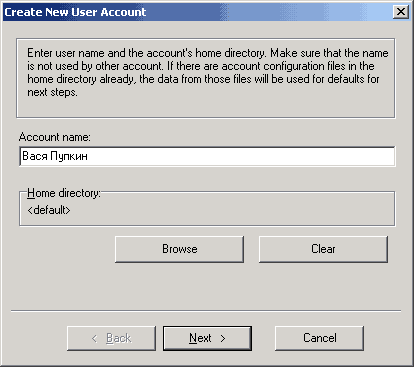Click the Home directory group label
414x367 pixels.
coord(63,193)
